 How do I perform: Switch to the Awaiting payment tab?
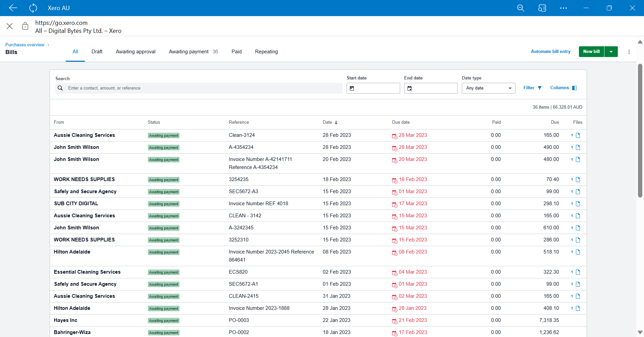[x=189, y=52]
